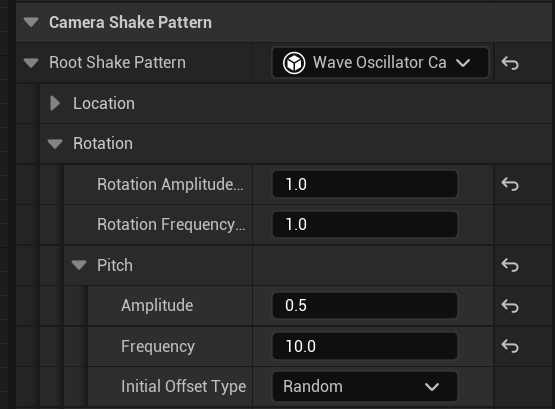The height and width of the screenshot is (409, 555).
Task: Select the Rotation label
Action: pos(103,143)
